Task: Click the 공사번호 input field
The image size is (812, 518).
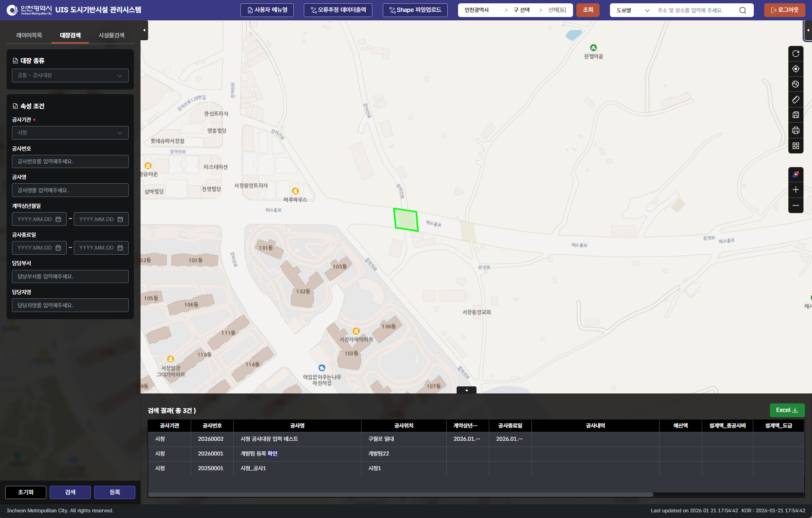Action: click(x=70, y=161)
